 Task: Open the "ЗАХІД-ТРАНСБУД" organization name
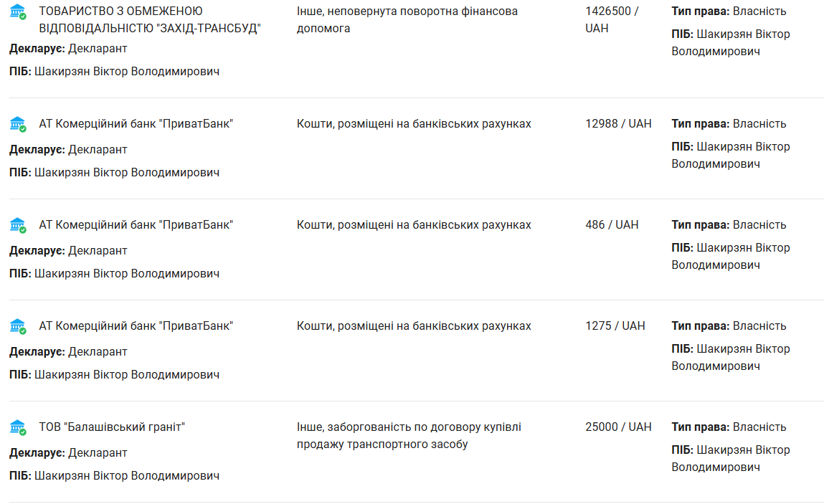click(149, 20)
